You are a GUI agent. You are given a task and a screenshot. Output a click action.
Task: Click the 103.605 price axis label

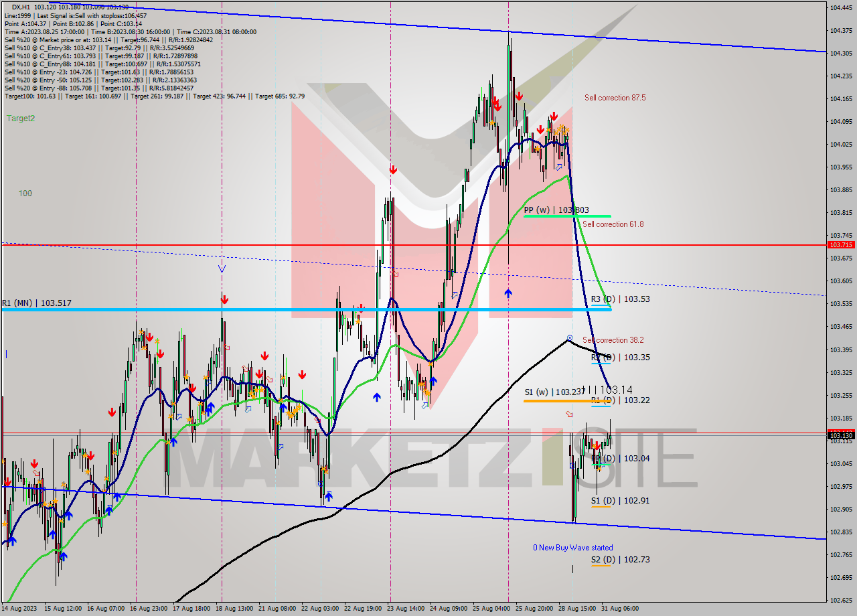841,281
